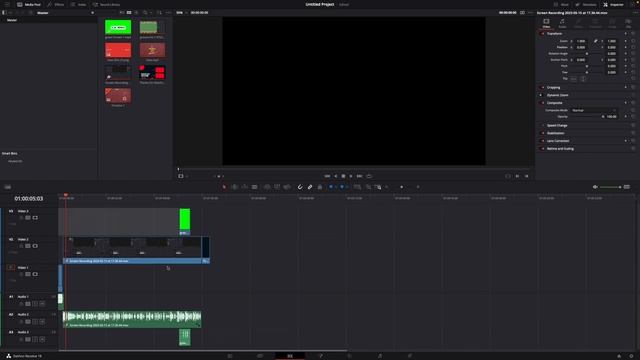This screenshot has width=640, height=360.
Task: Open the Master bin dropdown arrow
Action: [92, 13]
